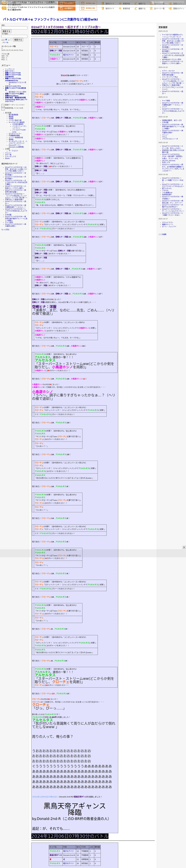Open page title D2ndテストXその3080 heading
Screen dimensions: 186x868
click(x=66, y=27)
